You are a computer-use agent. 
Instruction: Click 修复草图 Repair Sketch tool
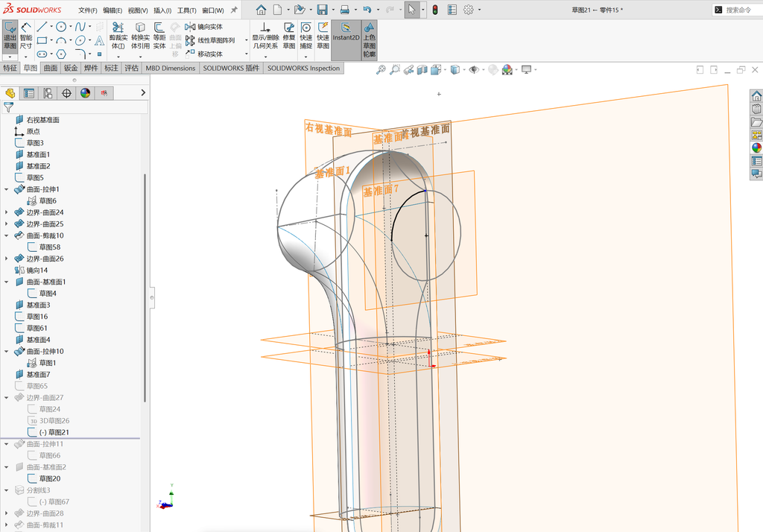click(289, 36)
